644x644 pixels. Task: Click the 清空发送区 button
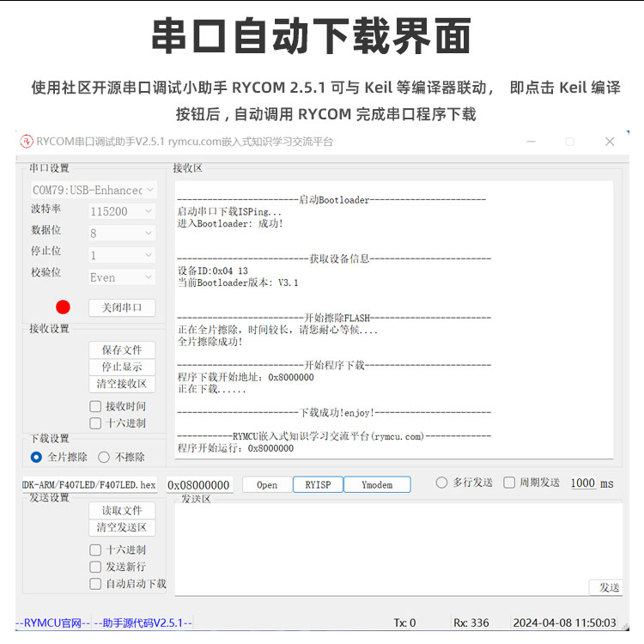tap(122, 527)
